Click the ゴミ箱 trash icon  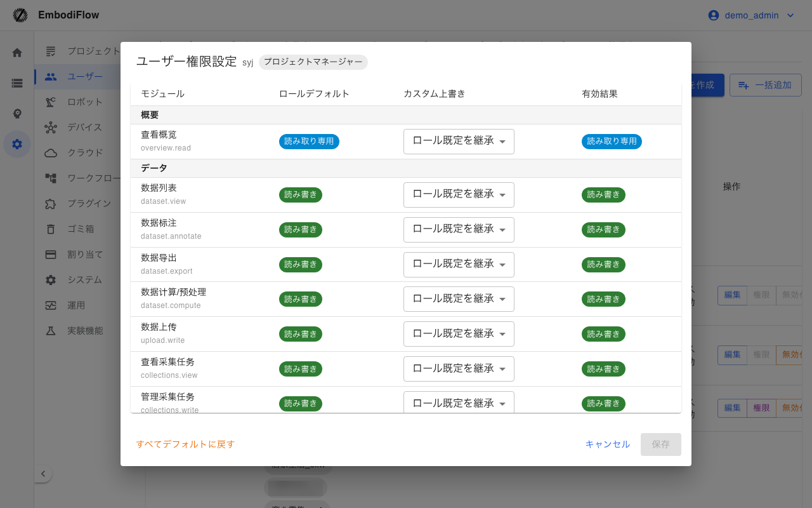[x=51, y=229]
